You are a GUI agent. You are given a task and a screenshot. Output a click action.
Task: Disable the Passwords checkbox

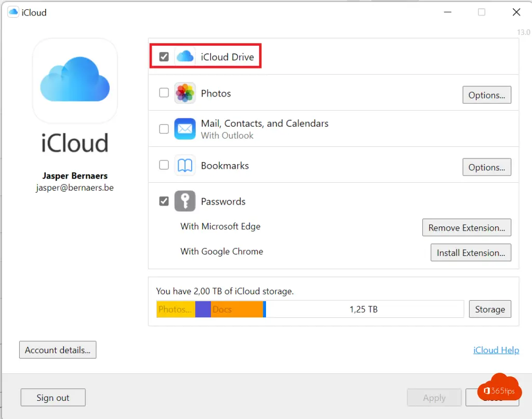(x=164, y=201)
